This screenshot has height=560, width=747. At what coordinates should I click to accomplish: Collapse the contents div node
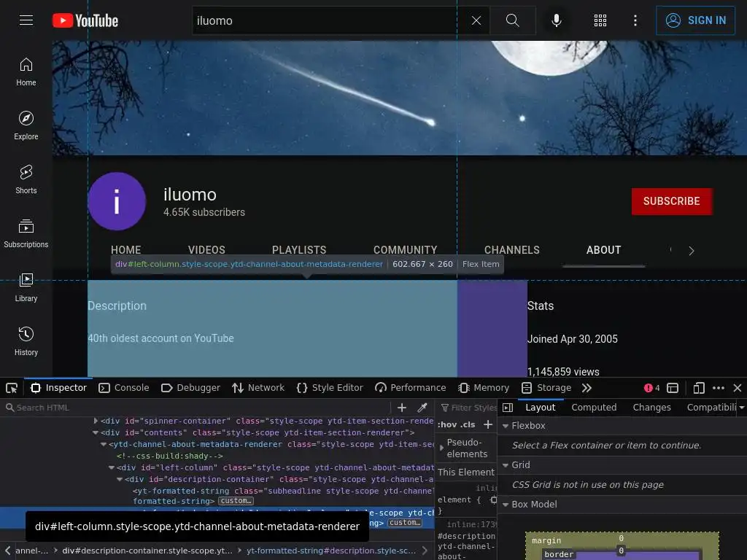click(96, 433)
